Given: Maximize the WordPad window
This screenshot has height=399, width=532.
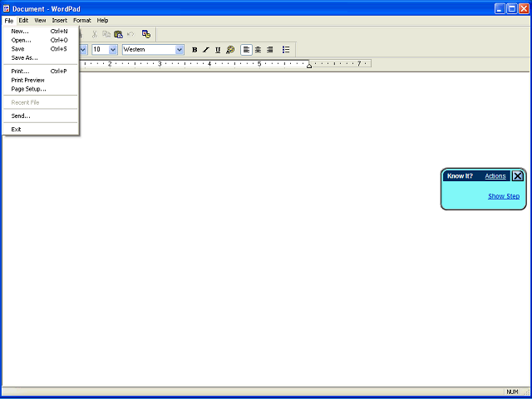Looking at the screenshot, I should click(512, 9).
